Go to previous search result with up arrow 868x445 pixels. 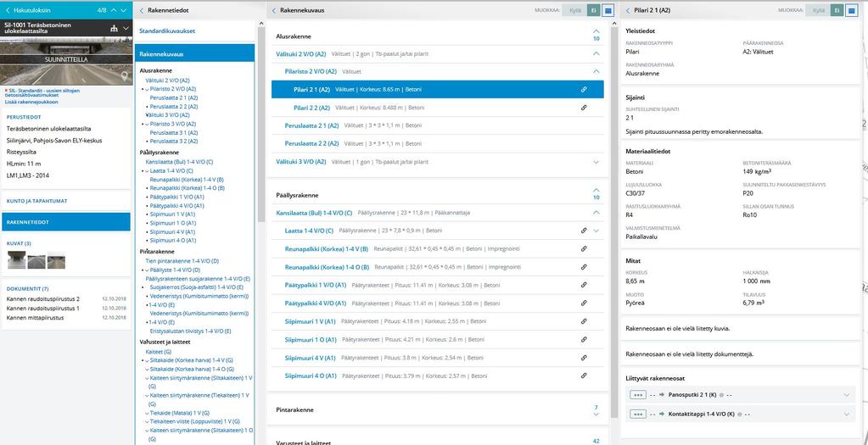(114, 10)
